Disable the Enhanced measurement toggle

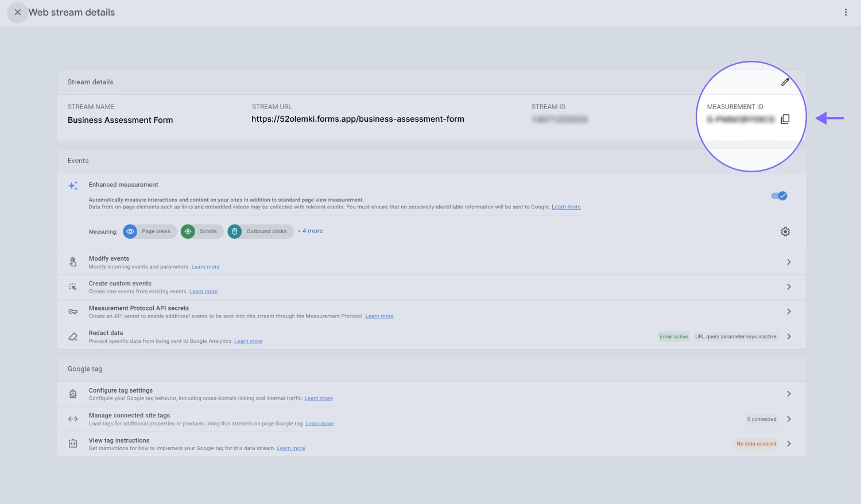[x=779, y=196]
